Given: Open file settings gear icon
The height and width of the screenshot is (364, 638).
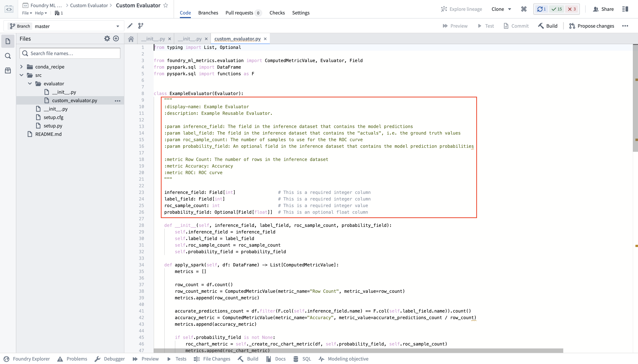Looking at the screenshot, I should [107, 38].
